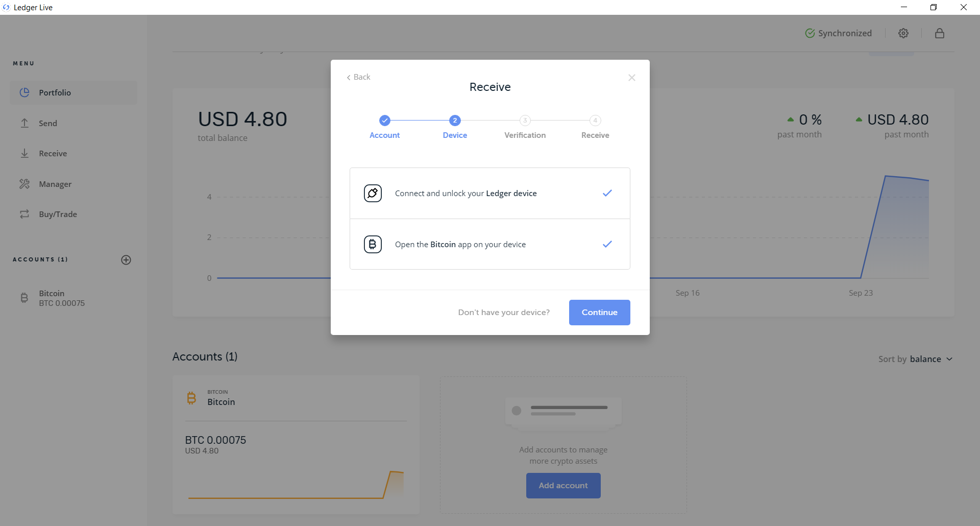Restore down the Ledger Live window

pyautogui.click(x=934, y=7)
